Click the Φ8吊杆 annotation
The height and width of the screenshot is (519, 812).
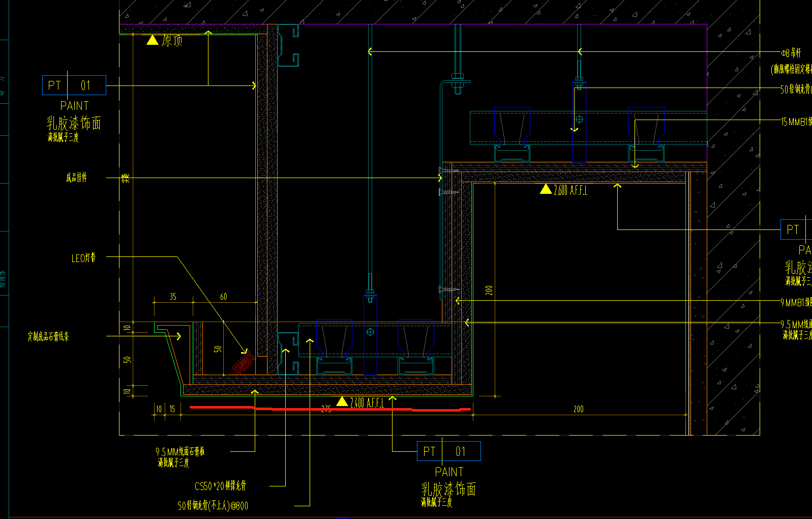(x=791, y=53)
